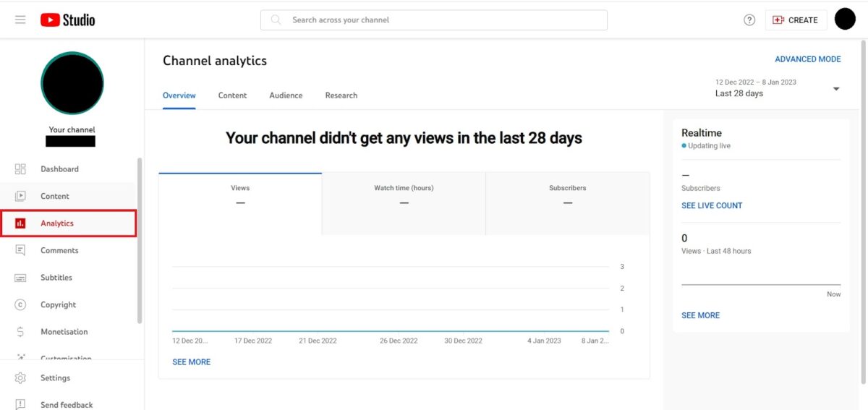Viewport: 868px width, 410px height.
Task: Click the 'Updating live' status text
Action: click(x=709, y=146)
